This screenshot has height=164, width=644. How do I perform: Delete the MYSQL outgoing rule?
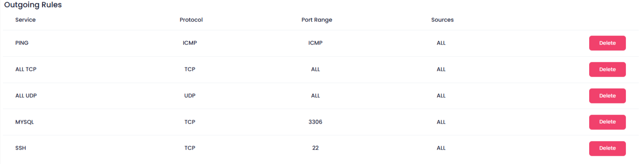[x=607, y=122]
